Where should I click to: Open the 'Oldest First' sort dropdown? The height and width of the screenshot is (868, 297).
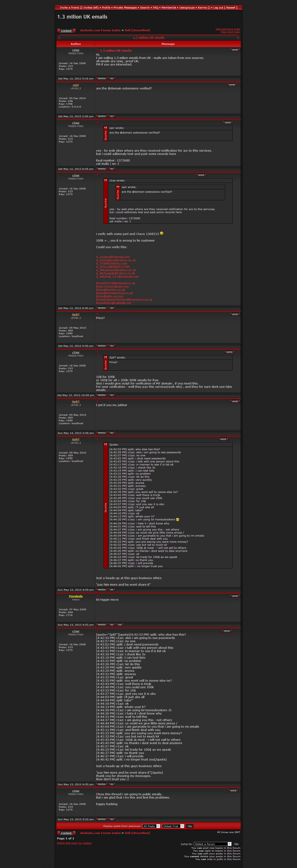click(173, 826)
